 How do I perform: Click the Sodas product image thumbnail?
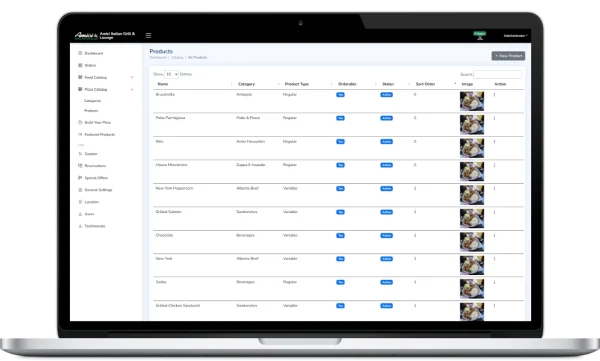pyautogui.click(x=472, y=289)
